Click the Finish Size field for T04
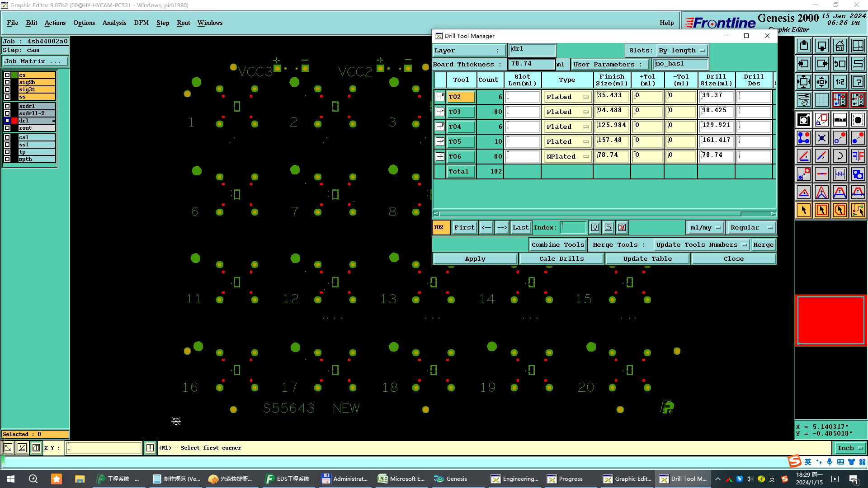The width and height of the screenshot is (868, 488). (612, 126)
